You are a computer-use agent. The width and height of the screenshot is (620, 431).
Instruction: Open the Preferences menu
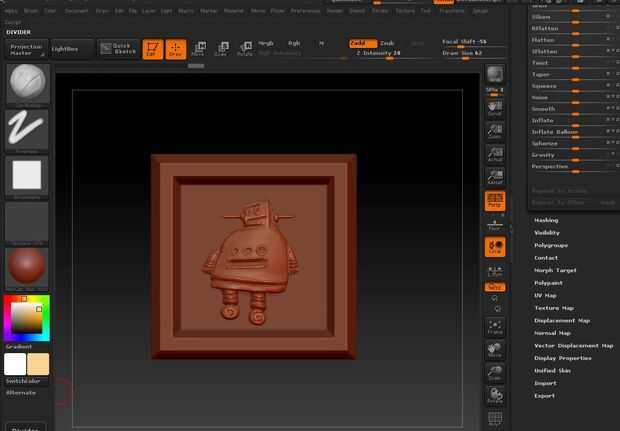click(305, 11)
